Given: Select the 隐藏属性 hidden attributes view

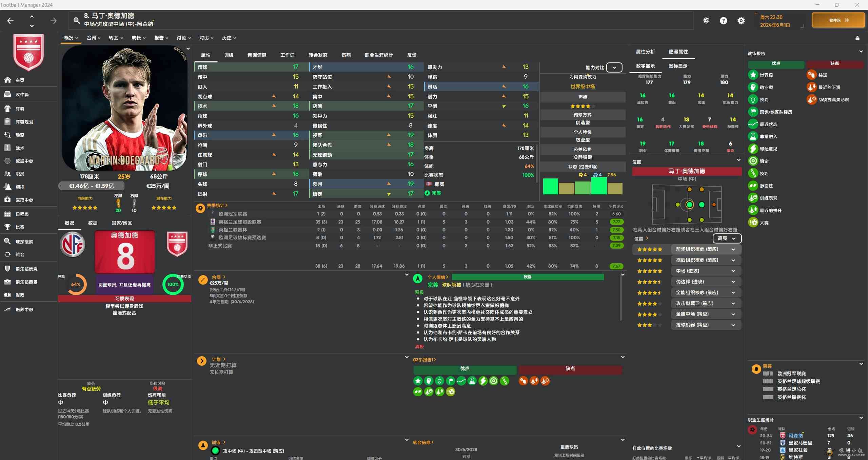Looking at the screenshot, I should point(678,52).
